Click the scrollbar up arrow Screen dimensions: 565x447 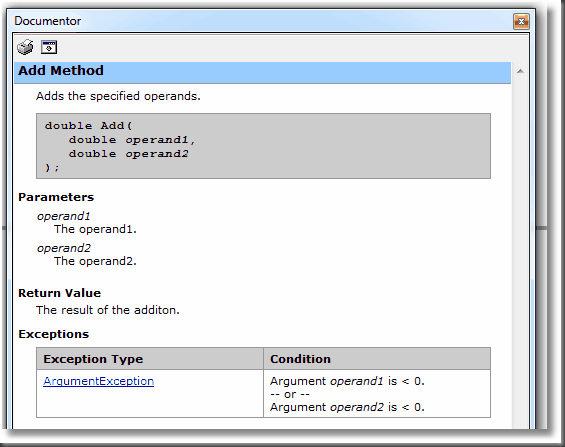[520, 71]
